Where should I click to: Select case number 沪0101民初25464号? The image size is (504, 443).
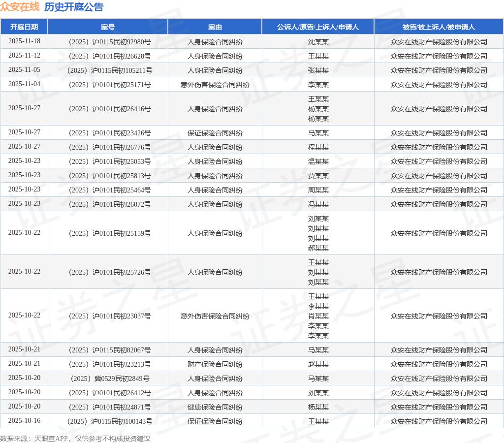click(110, 190)
